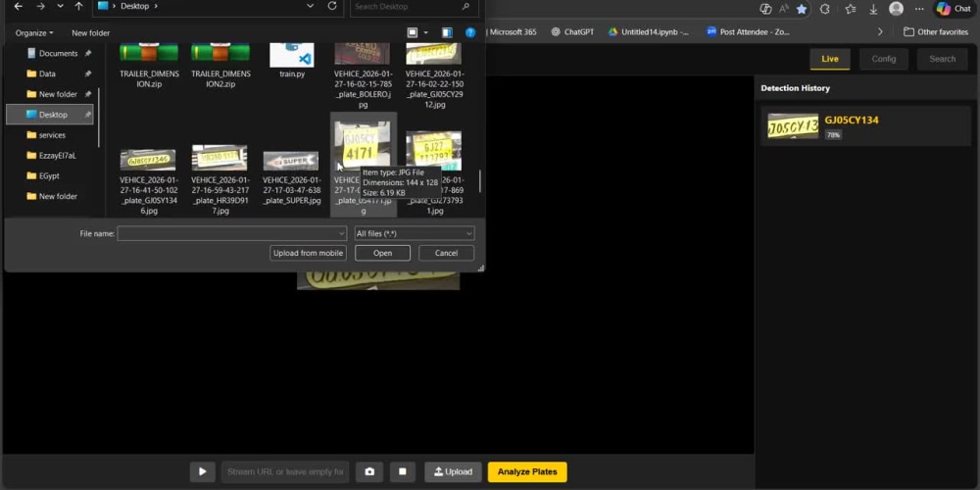Open Microsoft 365 bookmark in browser
Screen dimensions: 980x490
coord(512,32)
